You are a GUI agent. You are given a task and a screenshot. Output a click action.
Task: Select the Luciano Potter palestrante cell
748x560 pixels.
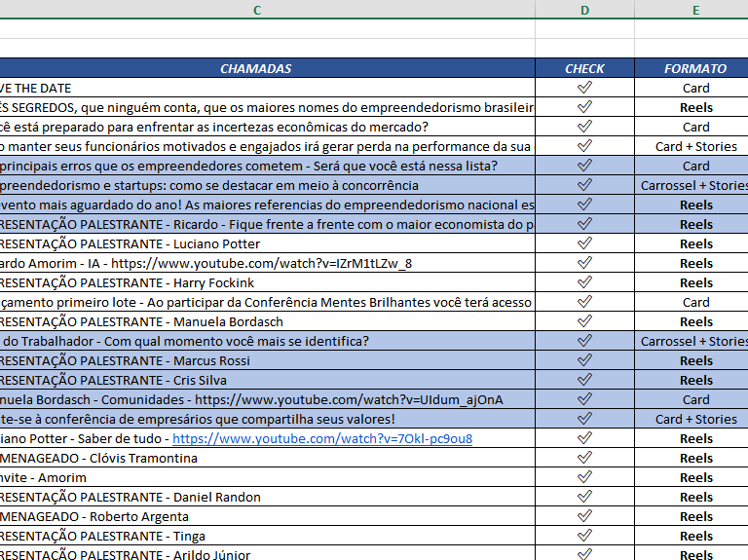(x=267, y=243)
